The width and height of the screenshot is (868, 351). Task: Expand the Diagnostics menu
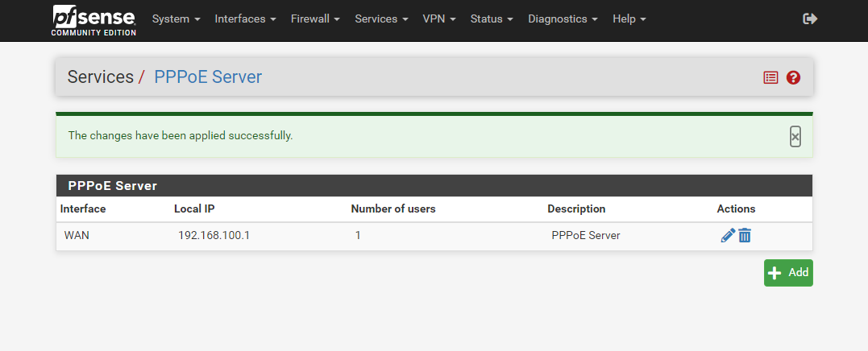coord(563,19)
